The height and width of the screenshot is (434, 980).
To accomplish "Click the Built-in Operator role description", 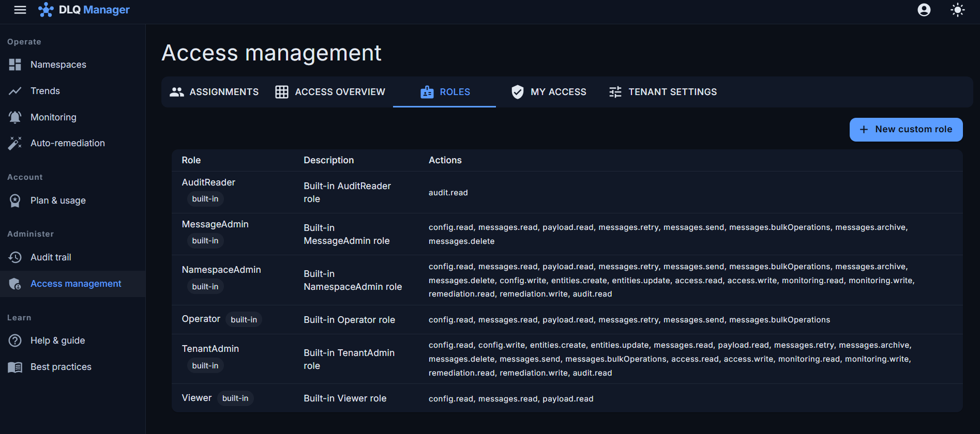I will click(350, 320).
